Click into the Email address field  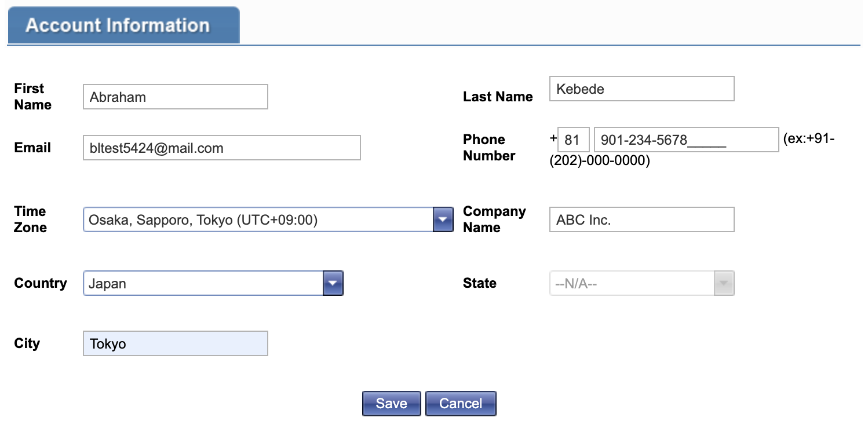pyautogui.click(x=221, y=148)
